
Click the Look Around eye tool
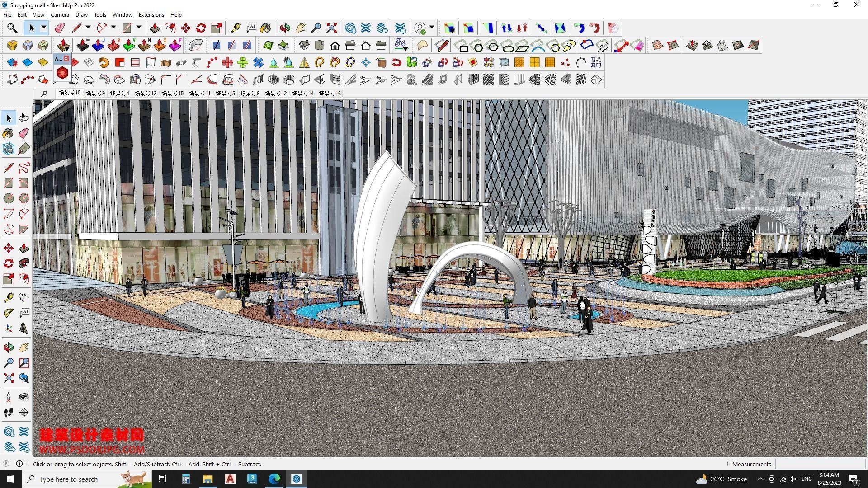(x=24, y=397)
